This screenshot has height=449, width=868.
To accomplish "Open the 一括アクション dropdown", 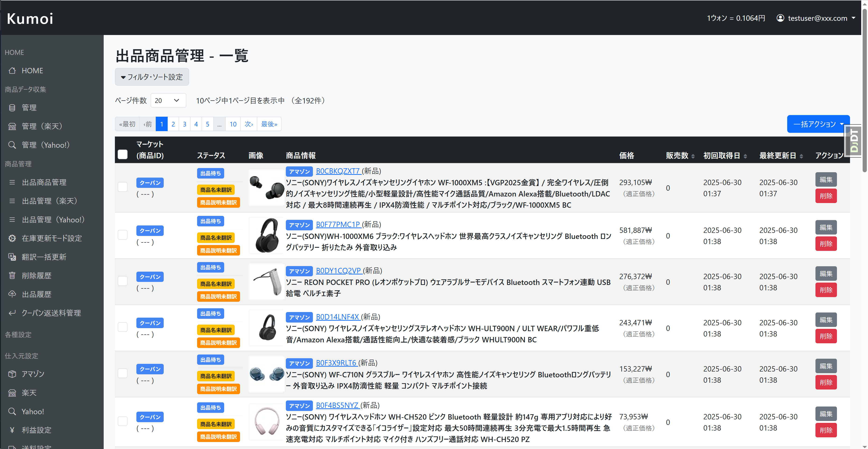I will 818,124.
